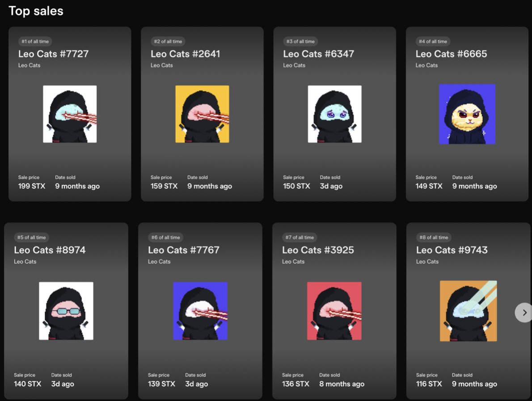Click '3d ago' date on Leo Cats #8974
This screenshot has width=532, height=401.
click(63, 384)
